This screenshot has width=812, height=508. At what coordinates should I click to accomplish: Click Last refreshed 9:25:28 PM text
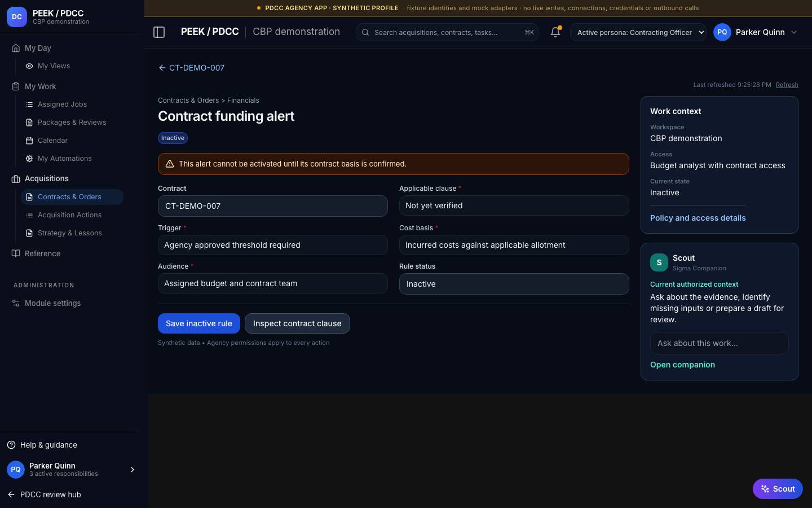pos(732,85)
